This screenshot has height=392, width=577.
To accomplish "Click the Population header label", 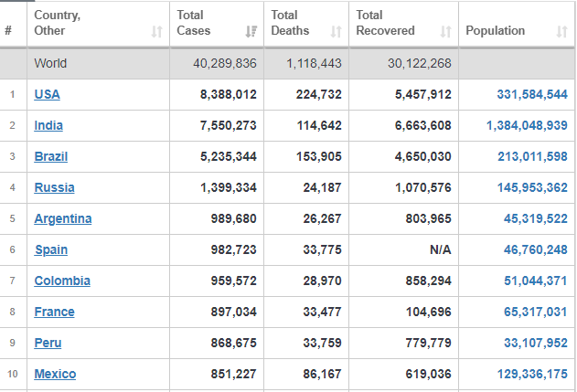I will pos(496,31).
